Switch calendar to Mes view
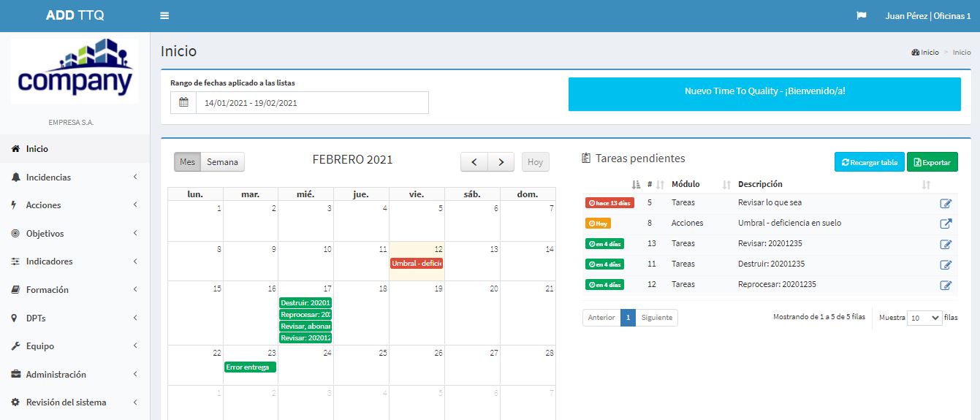Viewport: 980px width, 420px height. coord(187,162)
